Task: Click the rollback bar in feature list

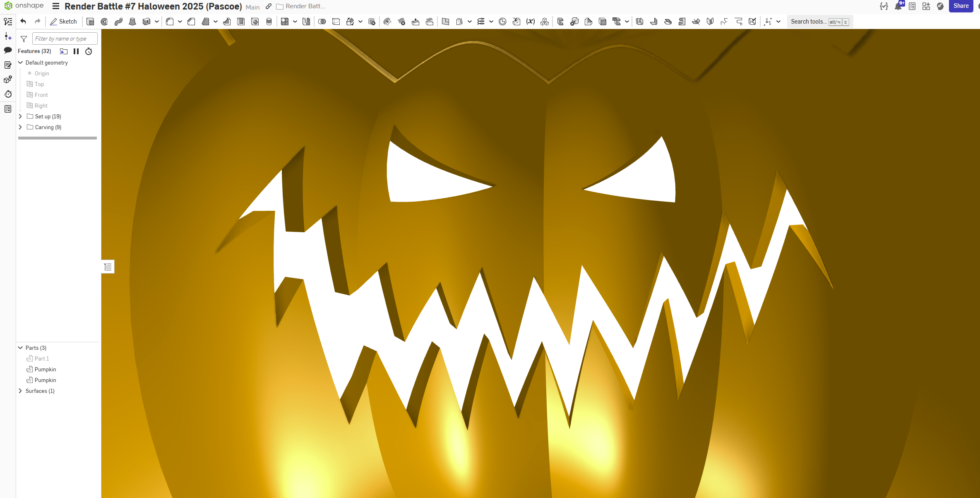Action: [58, 138]
